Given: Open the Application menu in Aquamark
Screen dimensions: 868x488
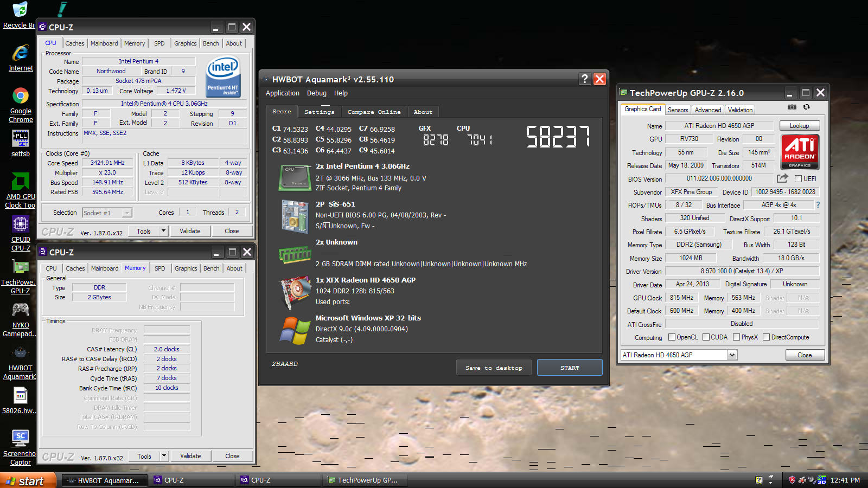Looking at the screenshot, I should pyautogui.click(x=283, y=93).
